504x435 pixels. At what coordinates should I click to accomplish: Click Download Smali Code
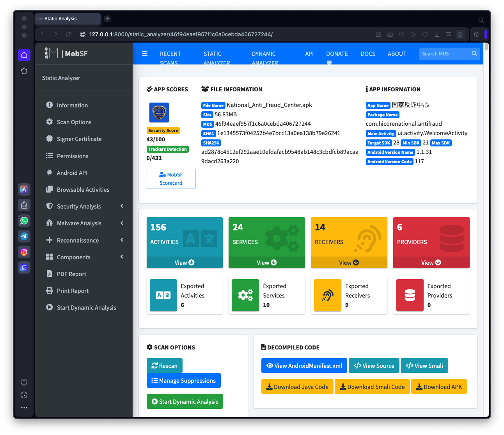tap(372, 387)
